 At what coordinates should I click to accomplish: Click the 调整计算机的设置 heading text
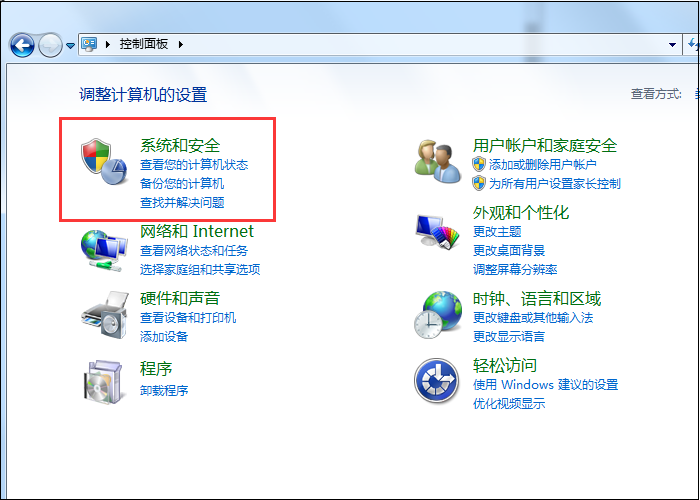pyautogui.click(x=143, y=95)
